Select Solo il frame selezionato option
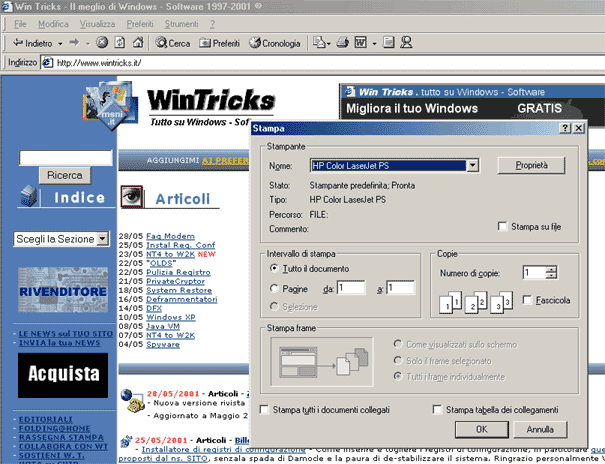The height and width of the screenshot is (464, 605). click(397, 360)
